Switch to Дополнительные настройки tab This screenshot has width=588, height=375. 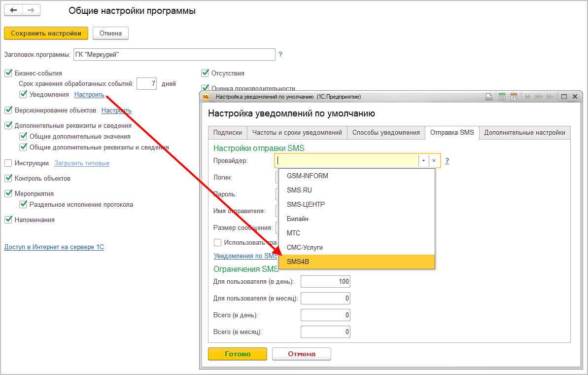[x=524, y=133]
